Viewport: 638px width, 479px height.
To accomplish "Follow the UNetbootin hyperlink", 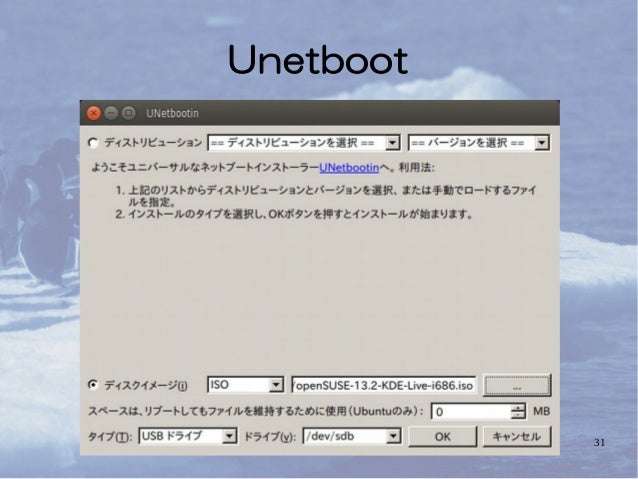I will tap(349, 167).
